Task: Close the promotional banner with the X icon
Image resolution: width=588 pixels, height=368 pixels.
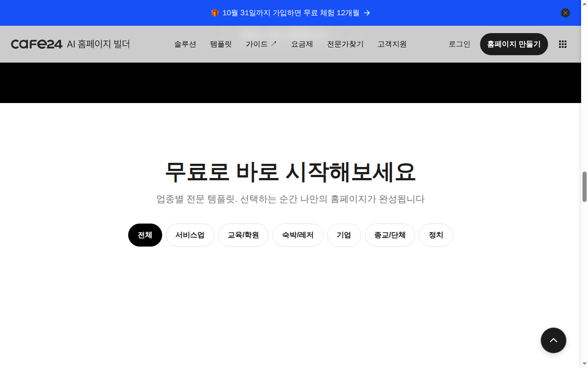Action: tap(565, 13)
